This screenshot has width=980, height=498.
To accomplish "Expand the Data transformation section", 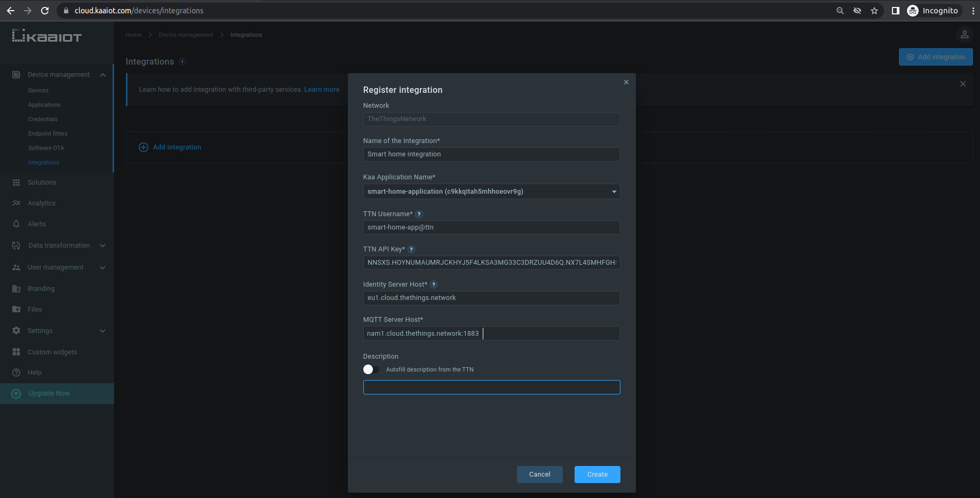I will pos(103,246).
